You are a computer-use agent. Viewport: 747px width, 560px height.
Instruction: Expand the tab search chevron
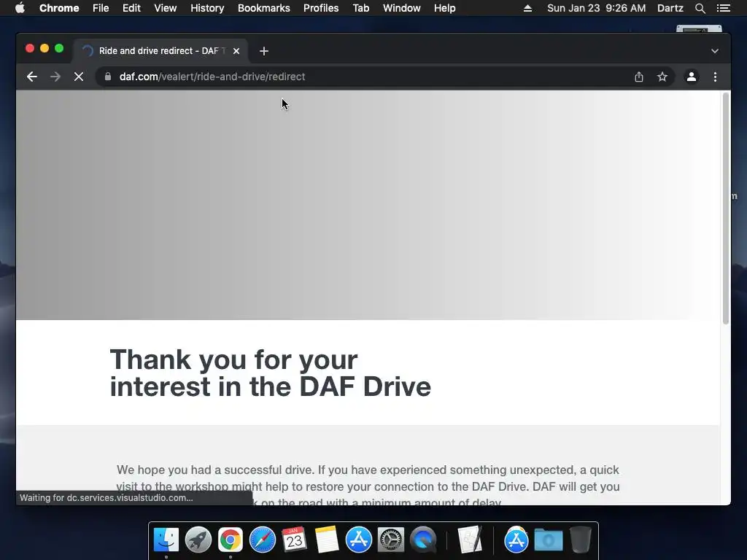[715, 51]
